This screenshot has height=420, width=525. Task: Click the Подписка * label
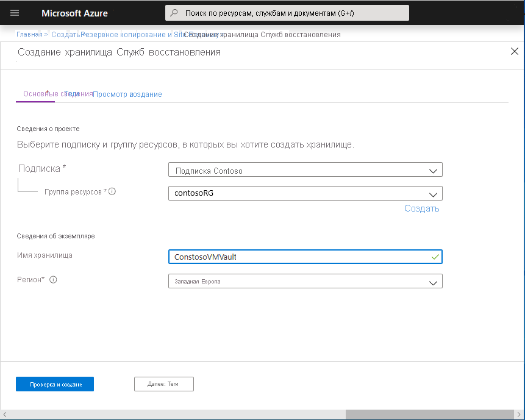pos(42,168)
